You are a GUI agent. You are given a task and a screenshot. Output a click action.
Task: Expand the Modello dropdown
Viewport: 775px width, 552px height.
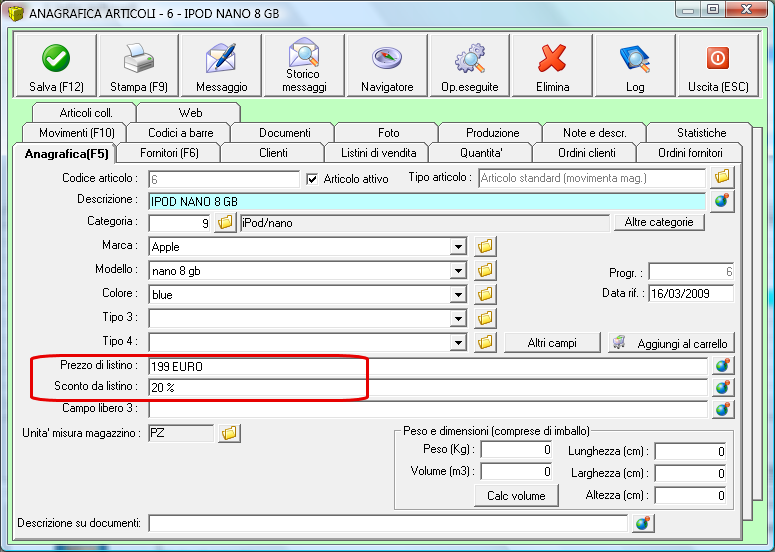459,270
